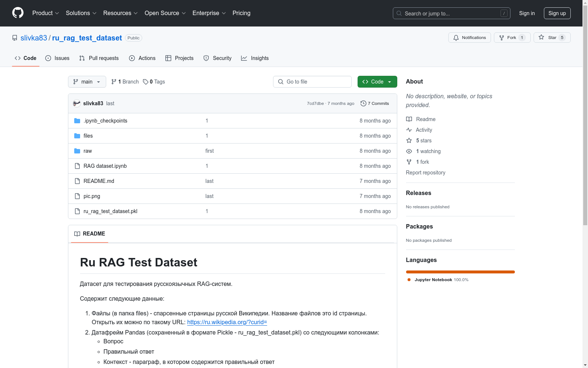This screenshot has height=368, width=588.
Task: Open the Pull requests tab
Action: click(99, 58)
